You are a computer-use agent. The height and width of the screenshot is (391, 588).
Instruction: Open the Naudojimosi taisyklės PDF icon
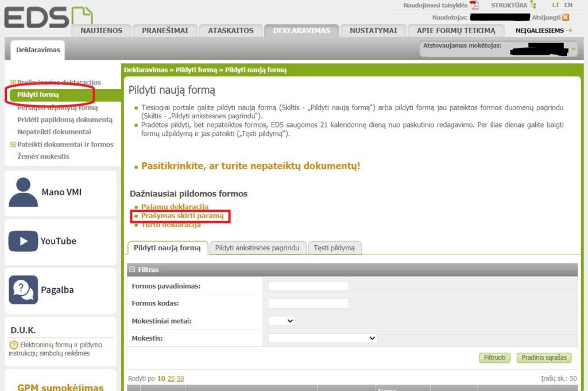[x=474, y=5]
